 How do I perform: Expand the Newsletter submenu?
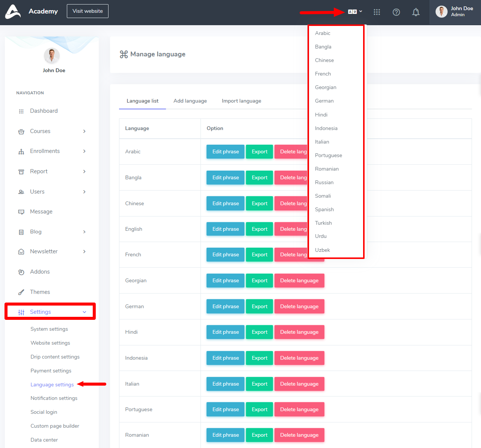tap(84, 251)
